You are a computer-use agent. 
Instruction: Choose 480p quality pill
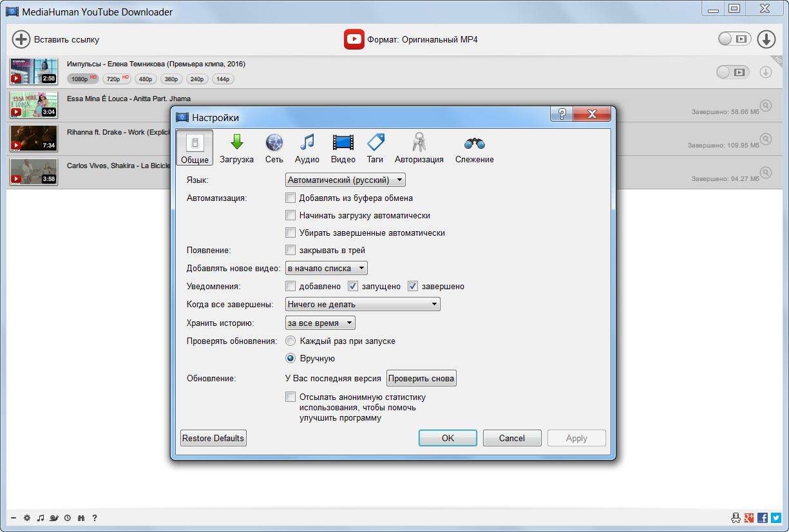[146, 79]
